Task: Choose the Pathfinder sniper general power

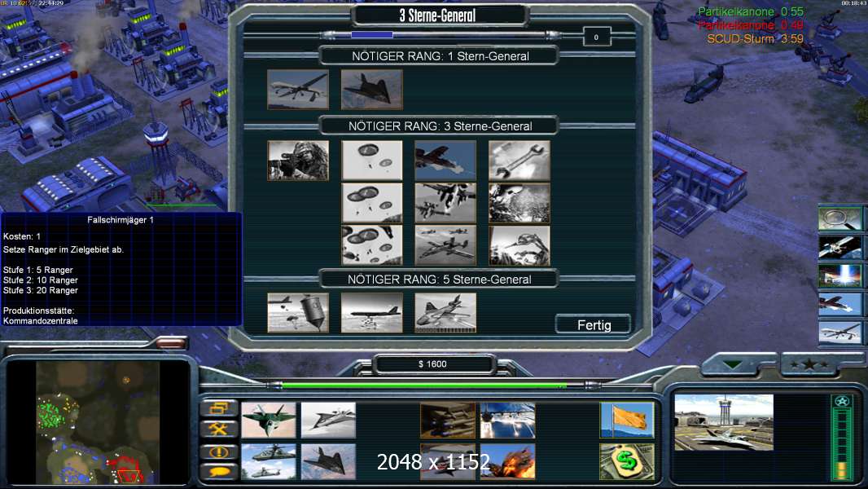Action: (298, 161)
